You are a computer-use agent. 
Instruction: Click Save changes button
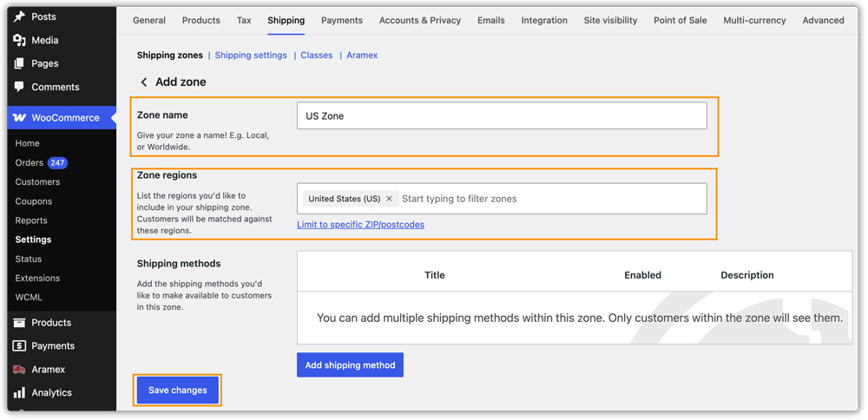pyautogui.click(x=178, y=390)
